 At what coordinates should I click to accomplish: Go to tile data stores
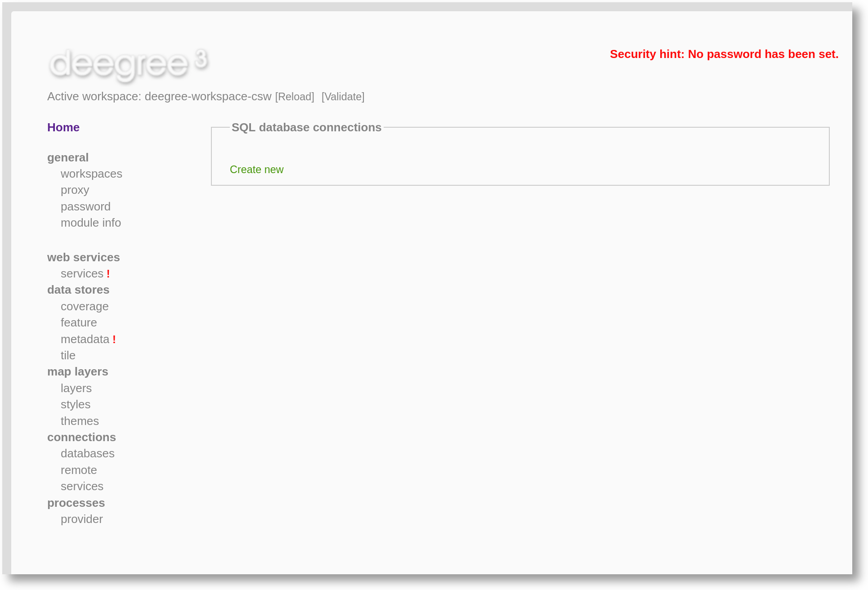(x=68, y=355)
